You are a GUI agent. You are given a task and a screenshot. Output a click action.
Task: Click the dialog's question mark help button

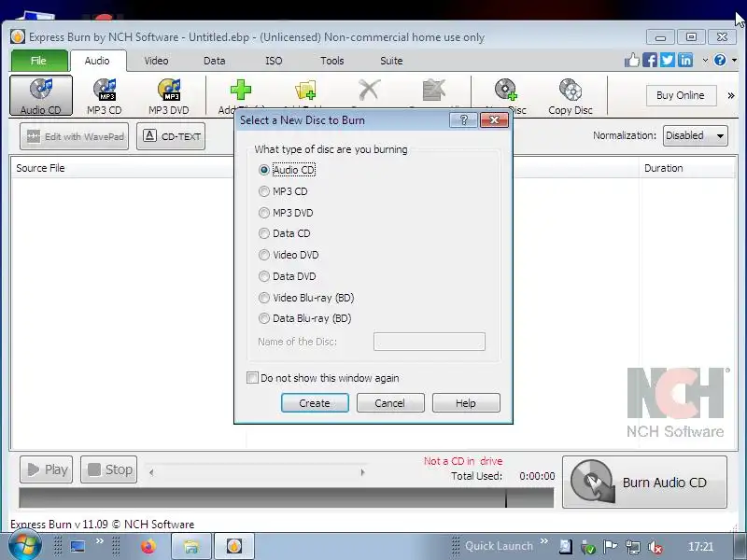click(463, 120)
